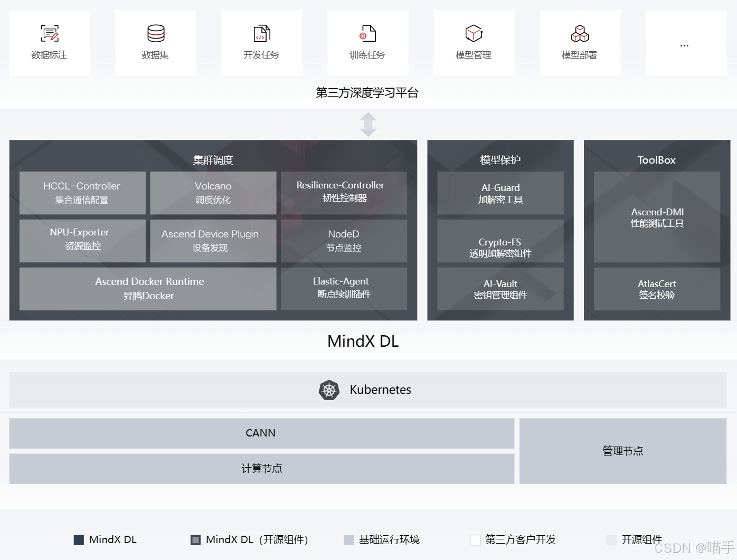
Task: Select the 基础运行环境 legend swatch
Action: (x=348, y=540)
